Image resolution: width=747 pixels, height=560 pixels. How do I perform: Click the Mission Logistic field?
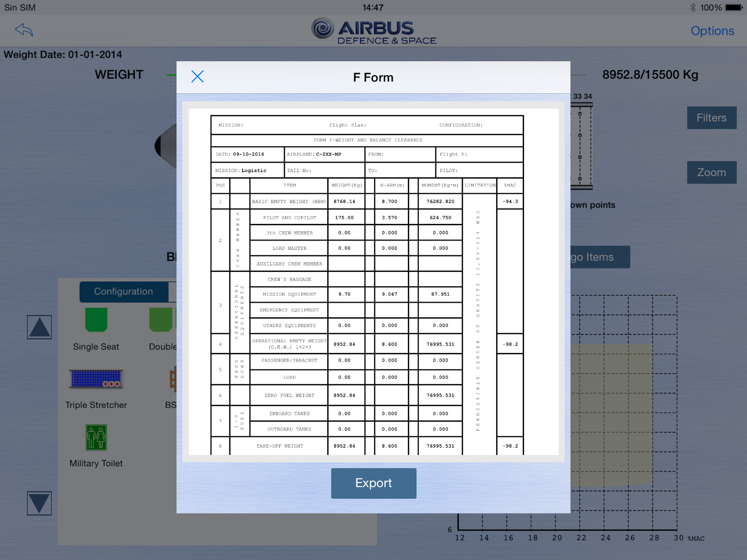(x=247, y=171)
